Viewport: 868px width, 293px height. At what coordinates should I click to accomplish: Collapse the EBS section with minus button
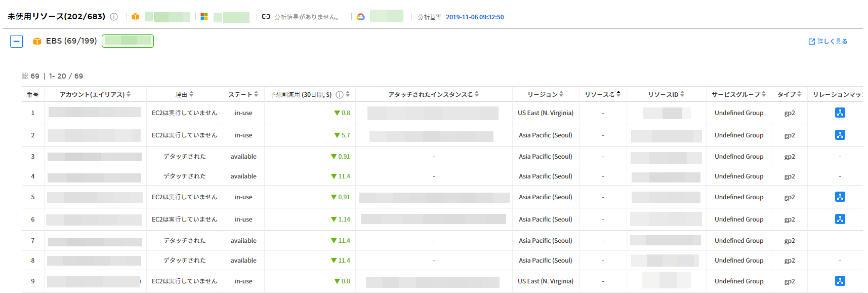click(x=16, y=41)
